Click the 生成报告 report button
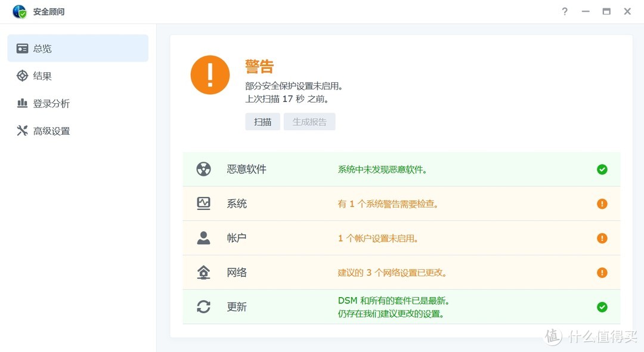Image resolution: width=644 pixels, height=352 pixels. click(309, 121)
